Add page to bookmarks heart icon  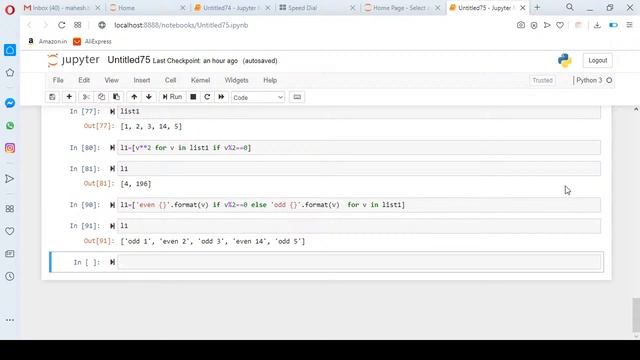pyautogui.click(x=560, y=25)
